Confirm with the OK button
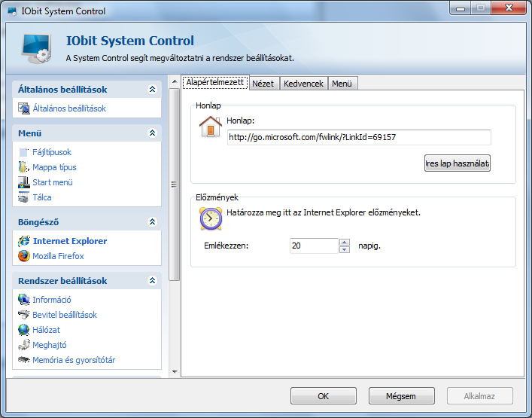The width and height of the screenshot is (532, 418). (324, 396)
